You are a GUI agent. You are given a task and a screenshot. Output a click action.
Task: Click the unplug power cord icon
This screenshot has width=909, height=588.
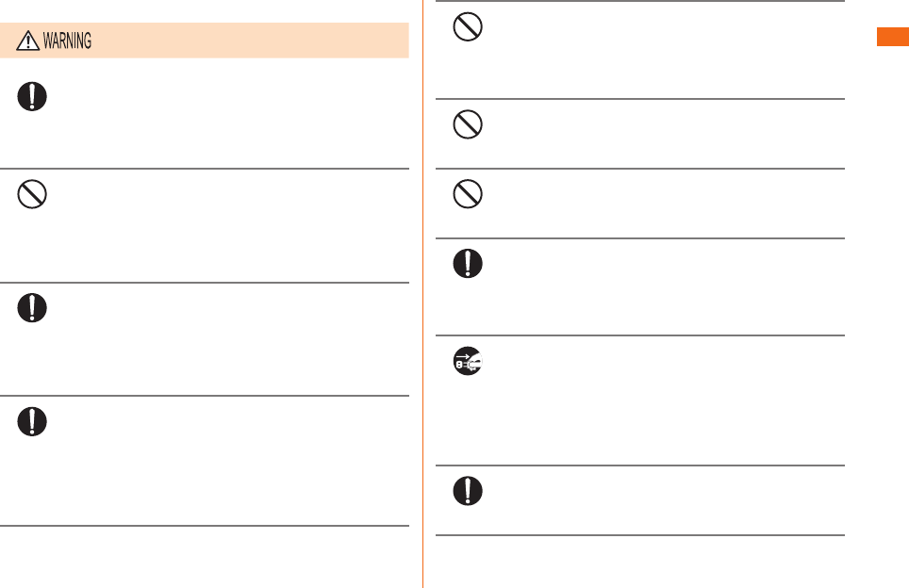coord(468,361)
